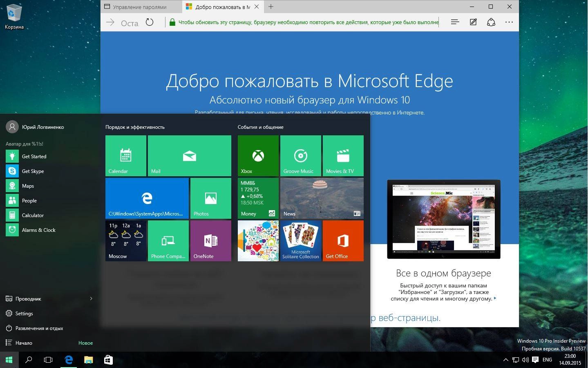This screenshot has width=588, height=368.
Task: Open People from the app list
Action: pyautogui.click(x=49, y=200)
